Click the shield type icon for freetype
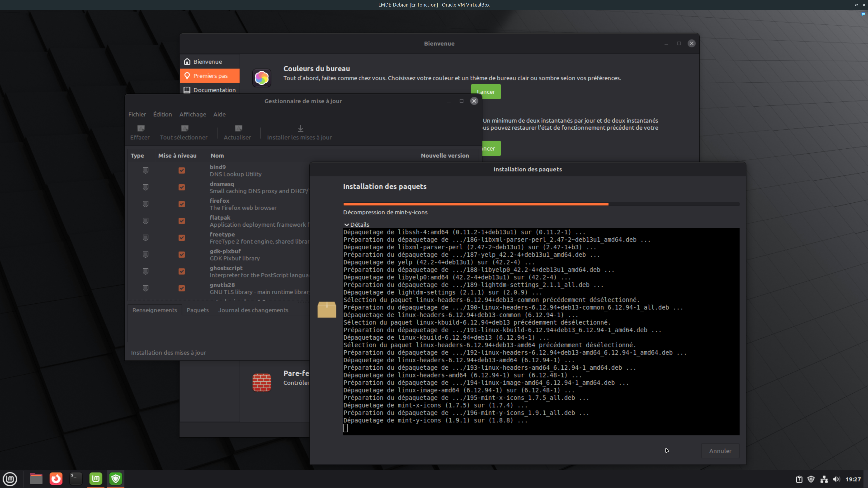The height and width of the screenshot is (488, 868). pyautogui.click(x=146, y=238)
